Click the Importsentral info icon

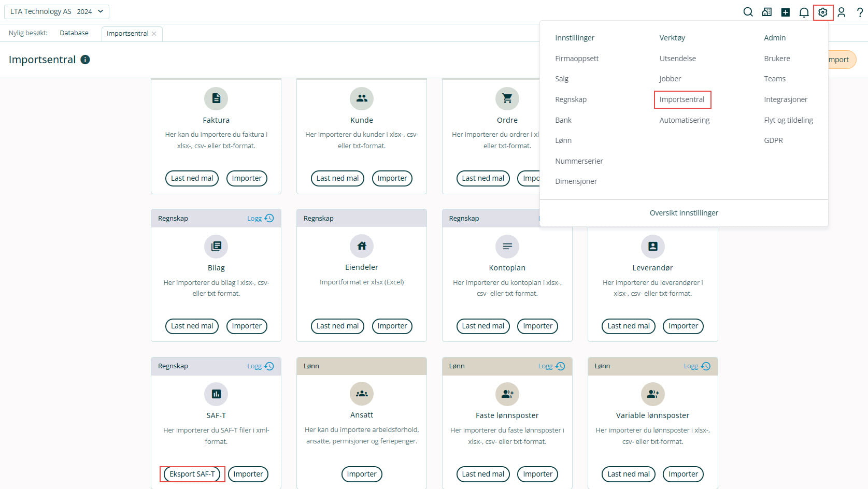(x=86, y=60)
